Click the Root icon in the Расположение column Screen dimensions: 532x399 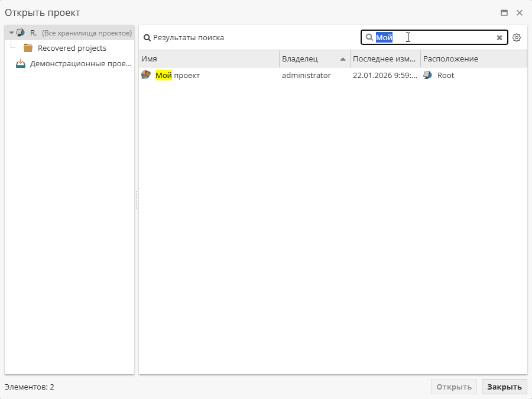427,75
